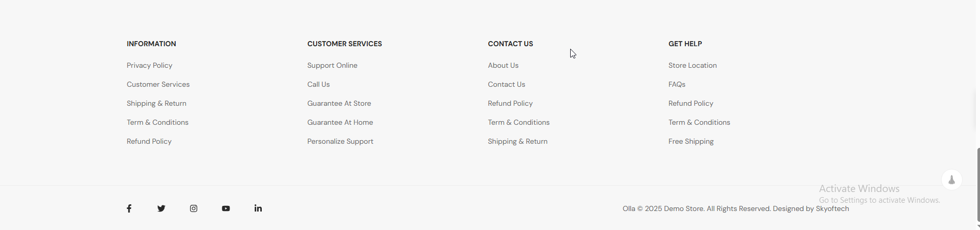980x230 pixels.
Task: Open Customer Services link under Information
Action: point(158,84)
